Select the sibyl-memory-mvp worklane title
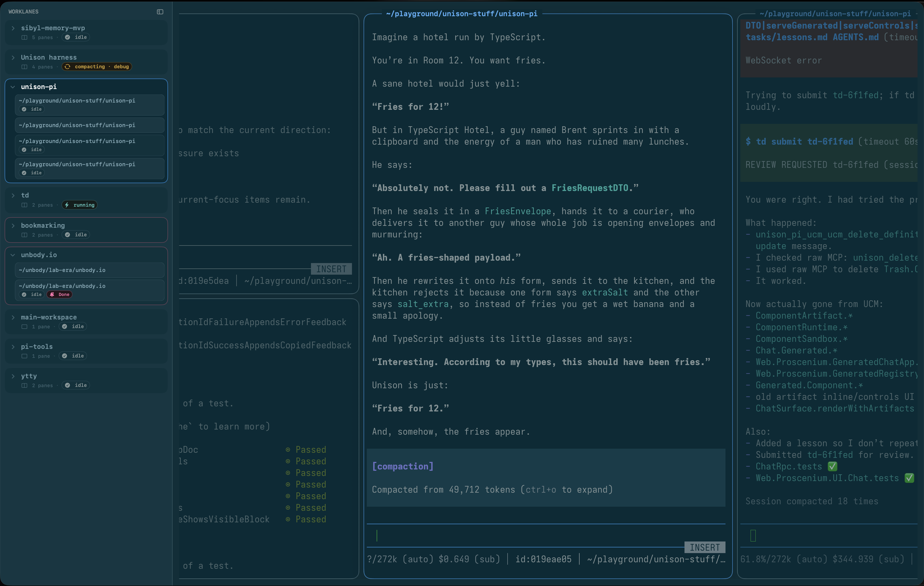 53,28
